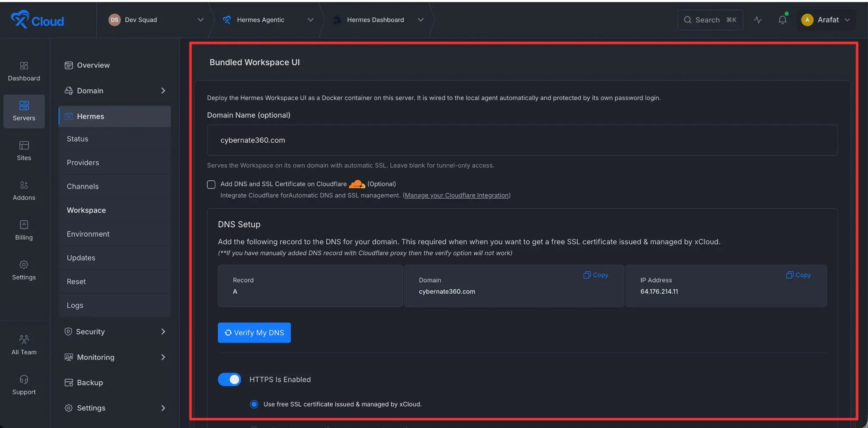The width and height of the screenshot is (868, 428).
Task: Click the Hermes Dashboard site icon
Action: tap(337, 20)
